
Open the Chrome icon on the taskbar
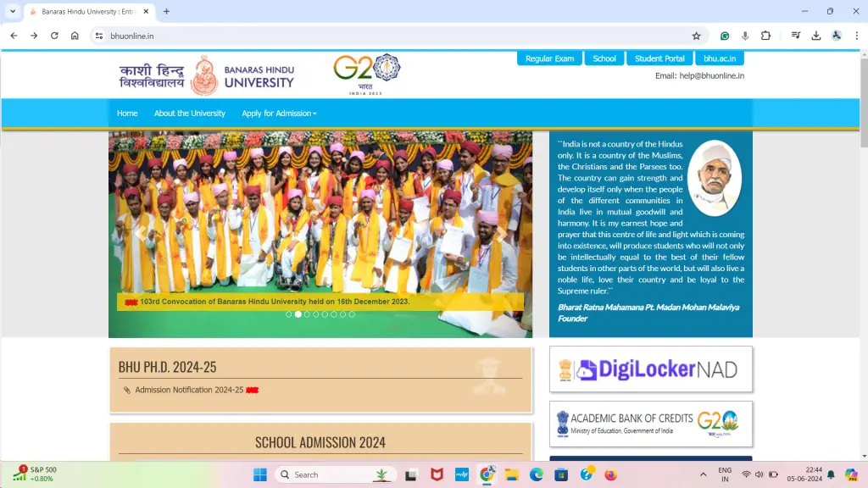(x=487, y=474)
